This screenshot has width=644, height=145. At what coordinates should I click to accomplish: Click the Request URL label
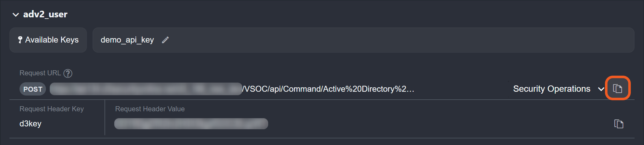pyautogui.click(x=40, y=73)
